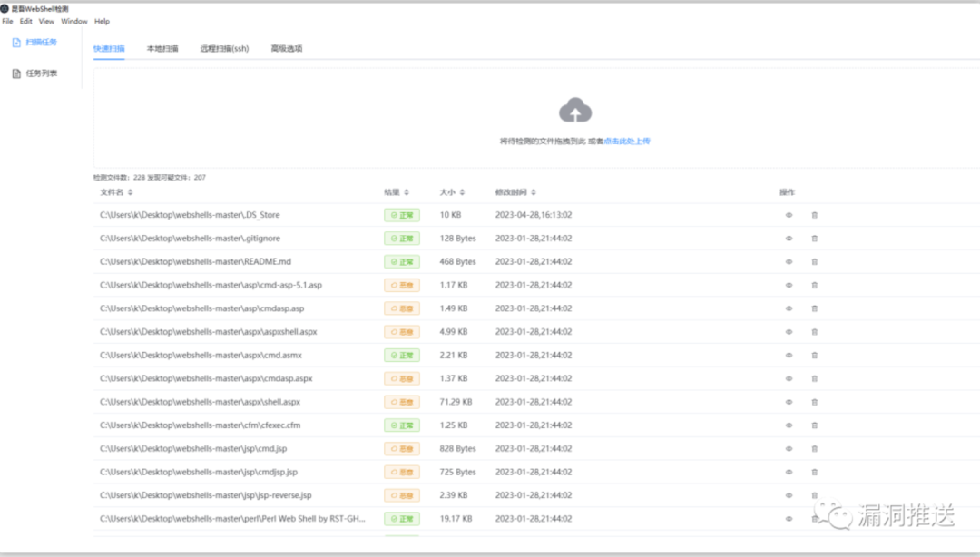Click the upload here link

click(627, 142)
